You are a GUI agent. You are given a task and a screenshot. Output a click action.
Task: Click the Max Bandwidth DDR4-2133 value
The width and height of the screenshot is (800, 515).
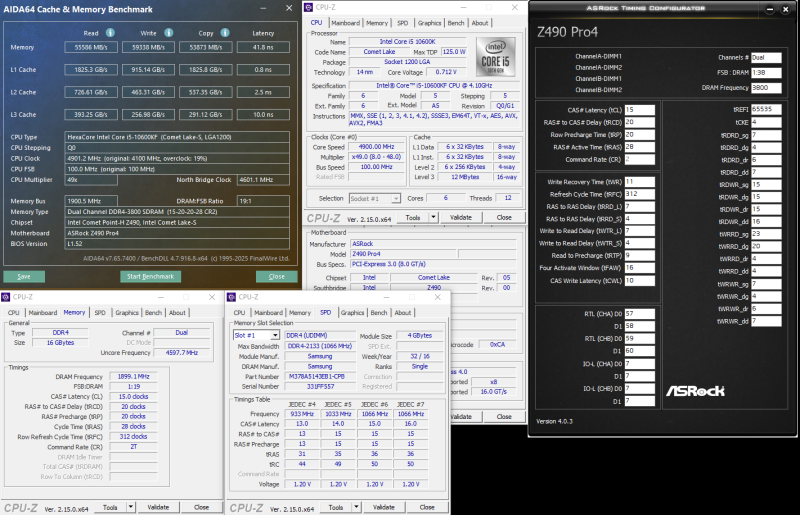pyautogui.click(x=320, y=346)
